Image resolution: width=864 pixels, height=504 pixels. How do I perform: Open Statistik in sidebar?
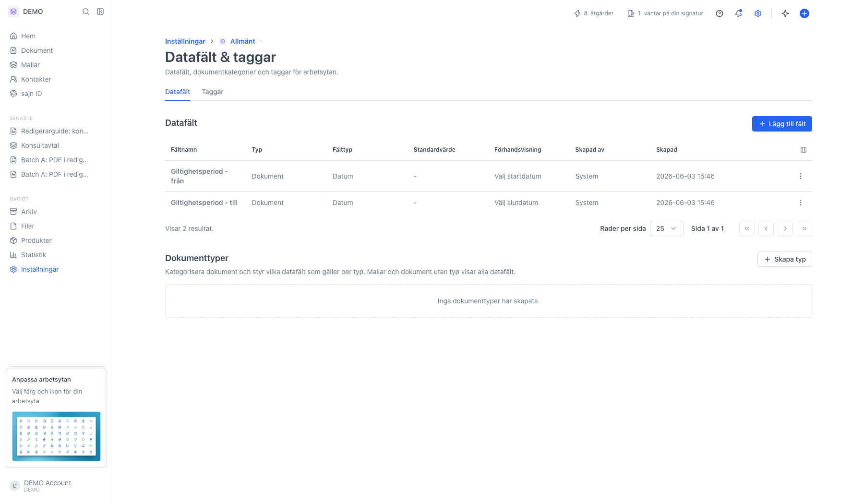pos(56,255)
